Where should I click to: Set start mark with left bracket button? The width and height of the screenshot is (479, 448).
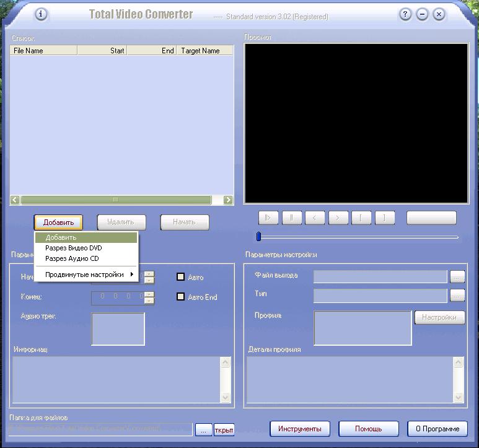coord(361,217)
